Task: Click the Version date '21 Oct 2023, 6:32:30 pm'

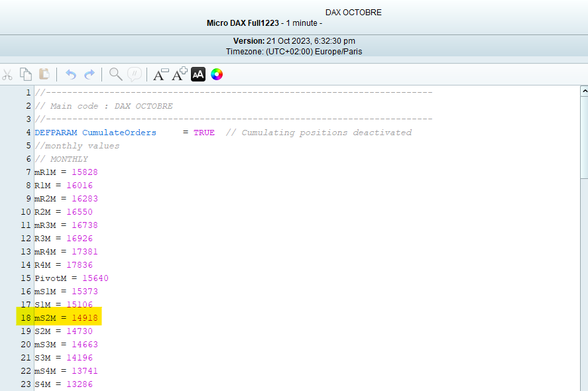Action: pyautogui.click(x=311, y=41)
